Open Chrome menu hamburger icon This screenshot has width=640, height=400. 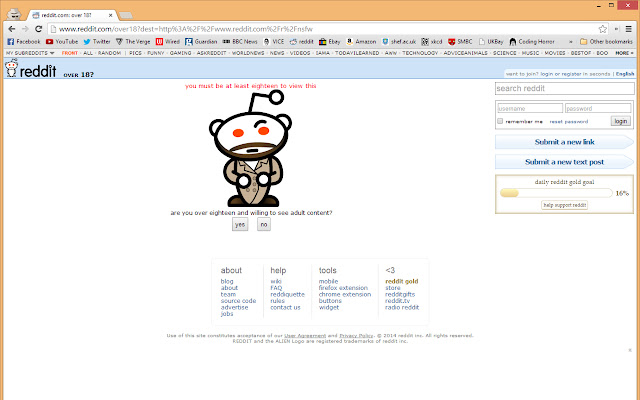pos(629,29)
